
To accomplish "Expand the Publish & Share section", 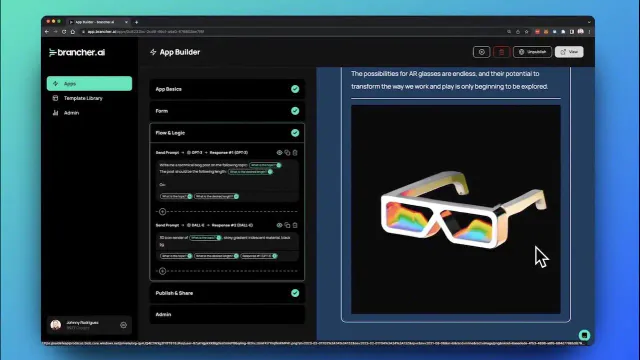I will click(227, 293).
